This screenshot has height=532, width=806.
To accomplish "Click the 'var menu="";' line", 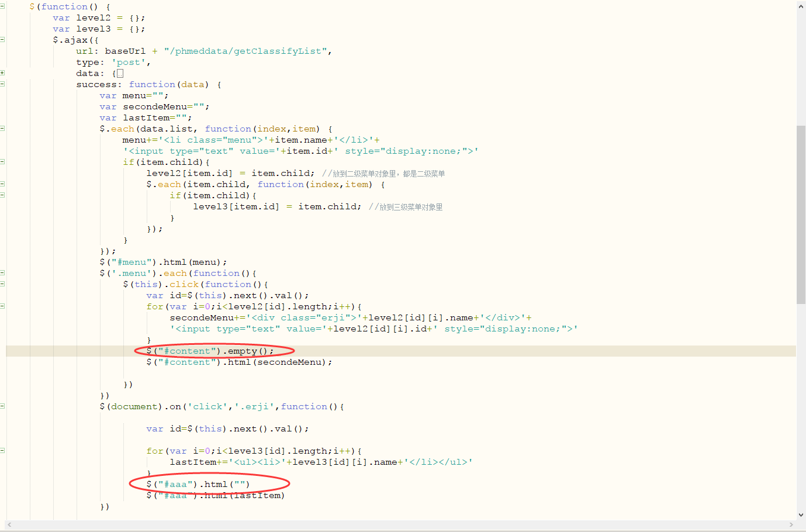I will [x=134, y=95].
